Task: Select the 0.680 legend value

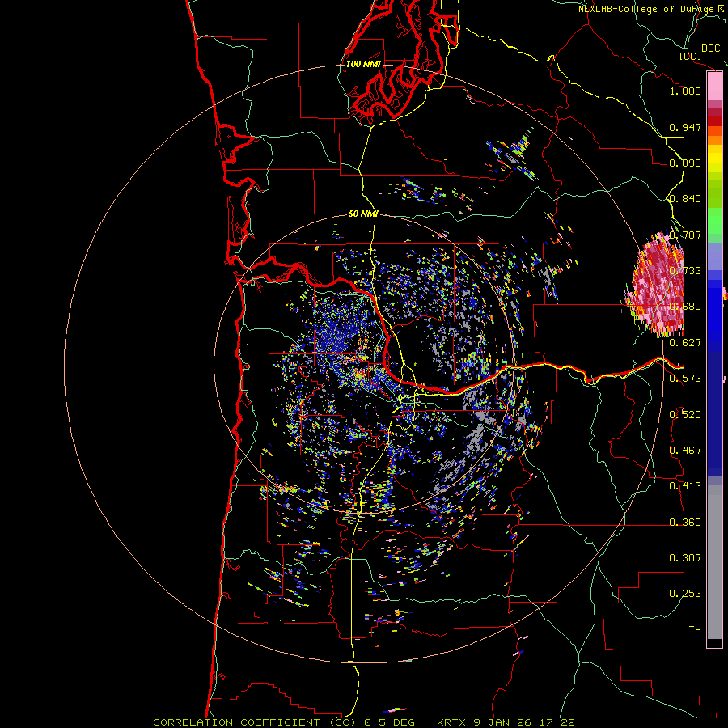Action: 685,307
